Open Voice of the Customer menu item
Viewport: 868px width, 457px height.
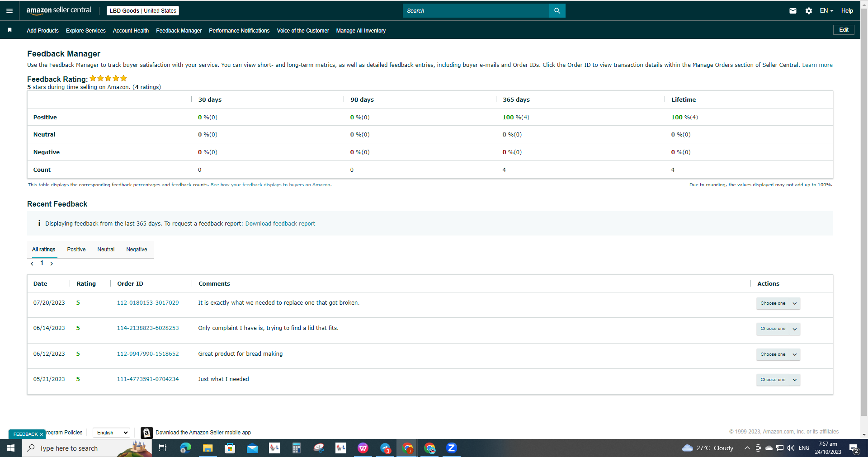(x=303, y=31)
